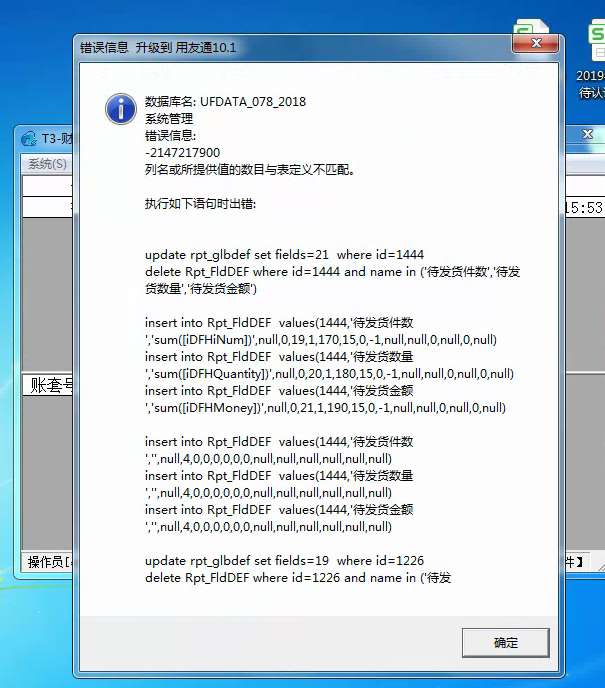Click the sum([iDFHQuantity]) insert statement line
Image resolution: width=605 pixels, height=688 pixels.
pos(329,374)
